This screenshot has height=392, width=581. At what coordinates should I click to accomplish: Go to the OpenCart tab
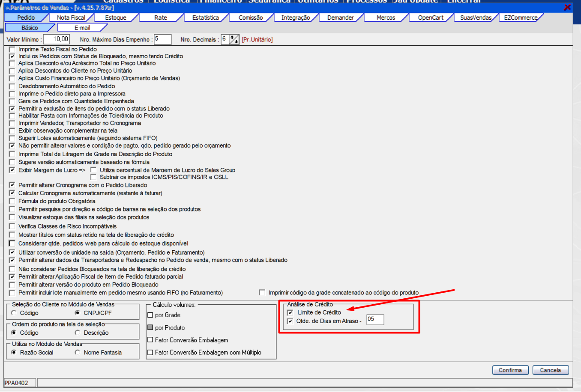tap(431, 18)
